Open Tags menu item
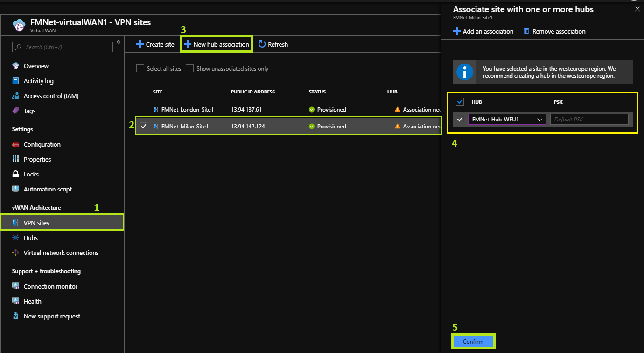 30,111
